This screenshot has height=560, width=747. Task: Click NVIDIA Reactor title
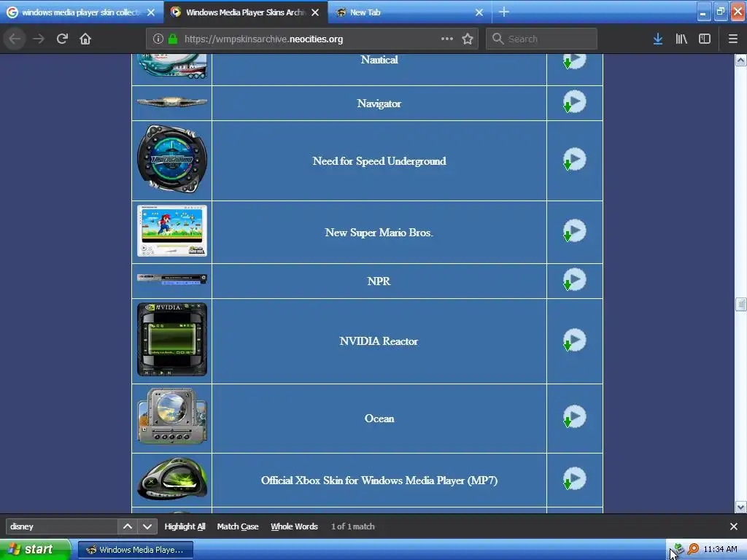pos(379,341)
